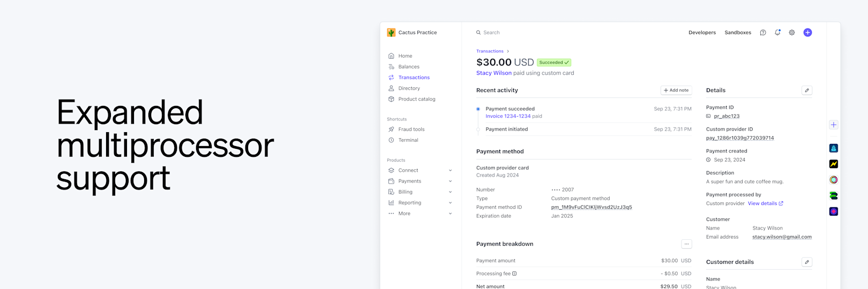
Task: Expand the More products chevron
Action: point(450,214)
